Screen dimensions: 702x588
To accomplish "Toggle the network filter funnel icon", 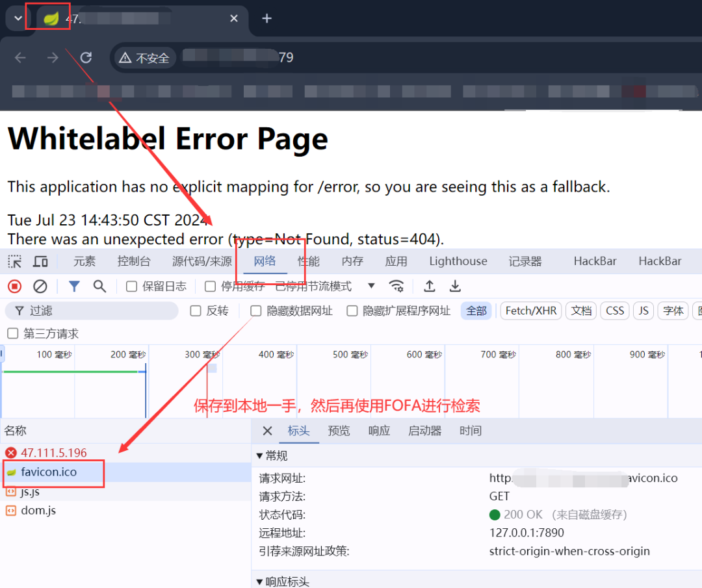I will pyautogui.click(x=74, y=287).
